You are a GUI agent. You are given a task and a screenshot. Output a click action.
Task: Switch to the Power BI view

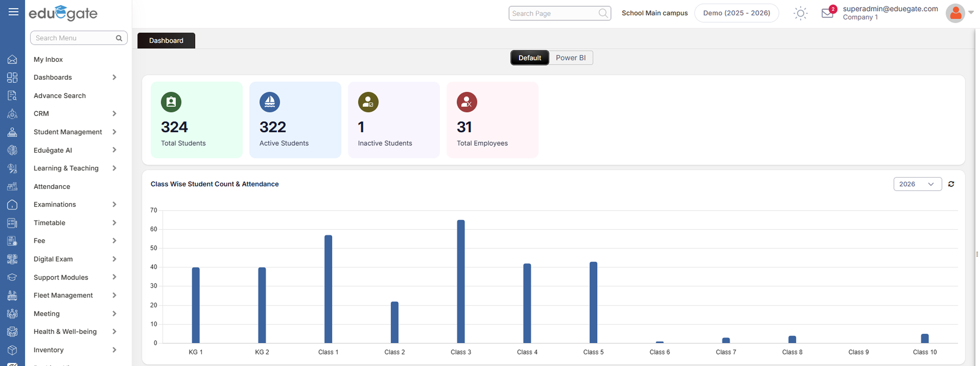(x=571, y=58)
